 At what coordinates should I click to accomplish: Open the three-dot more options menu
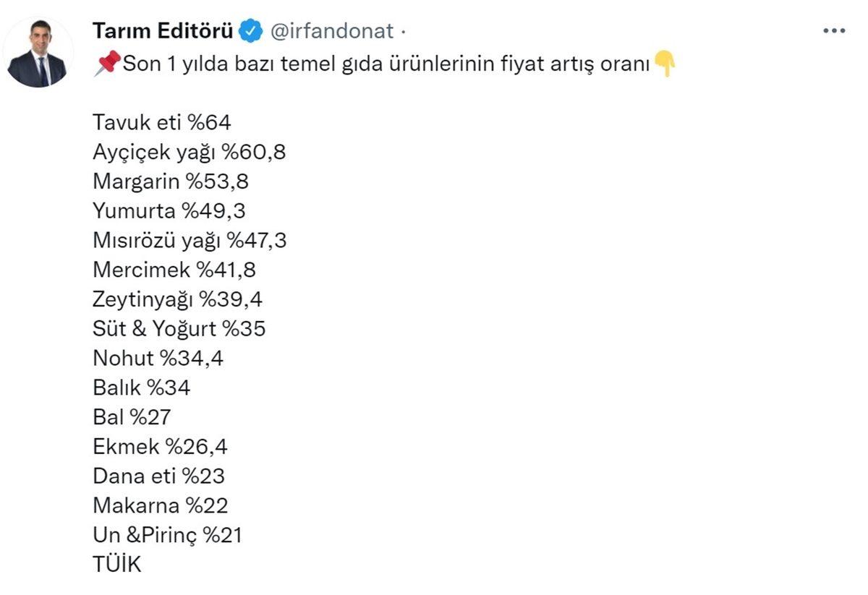[835, 29]
